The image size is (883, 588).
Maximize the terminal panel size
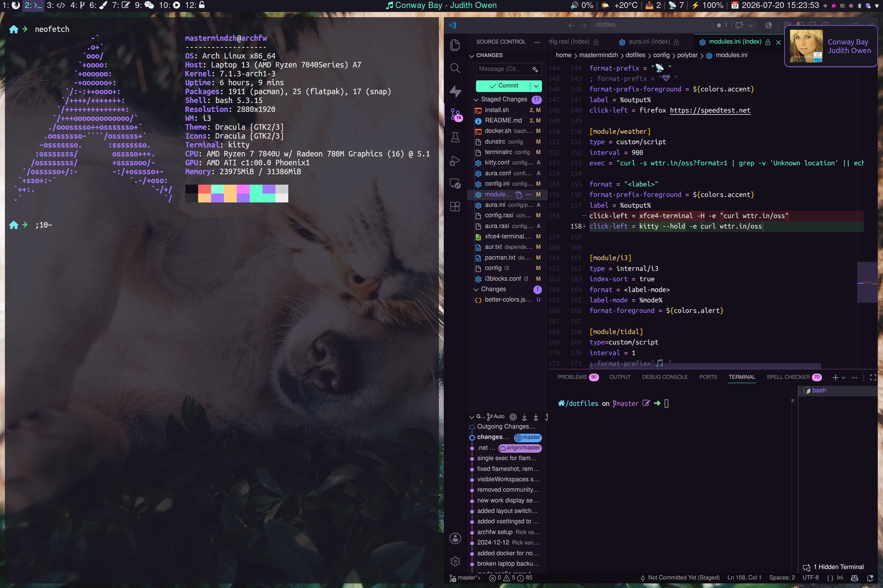coord(873,377)
